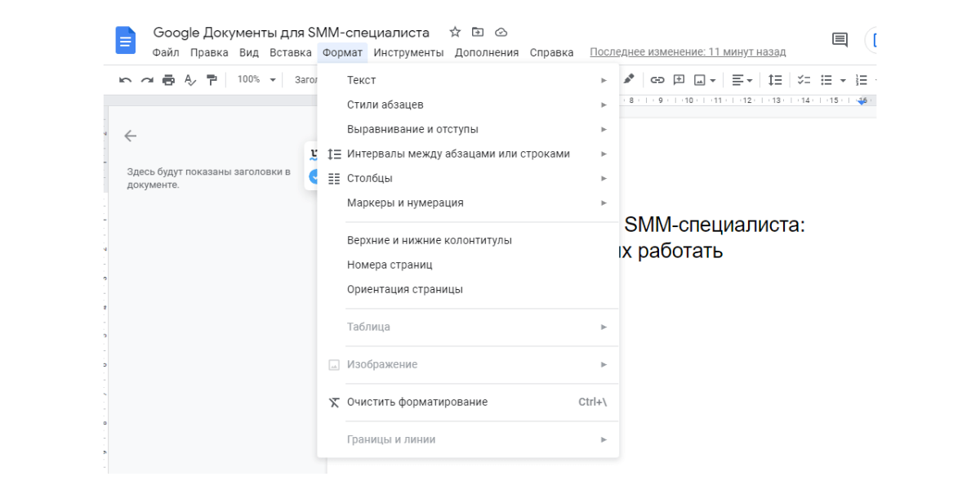Open the last edit history link

tap(688, 52)
